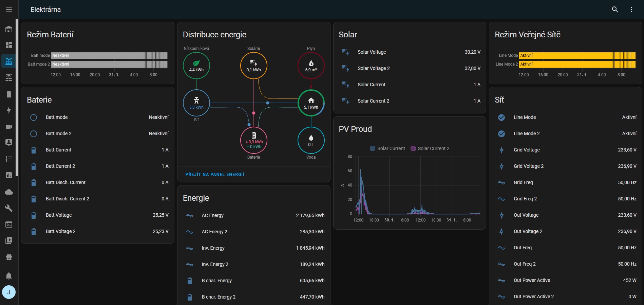Select the highlighted solar panel sidebar icon

pos(9,61)
